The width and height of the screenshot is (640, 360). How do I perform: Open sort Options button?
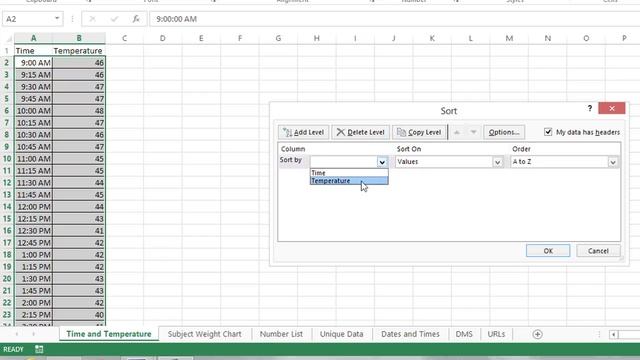tap(504, 132)
